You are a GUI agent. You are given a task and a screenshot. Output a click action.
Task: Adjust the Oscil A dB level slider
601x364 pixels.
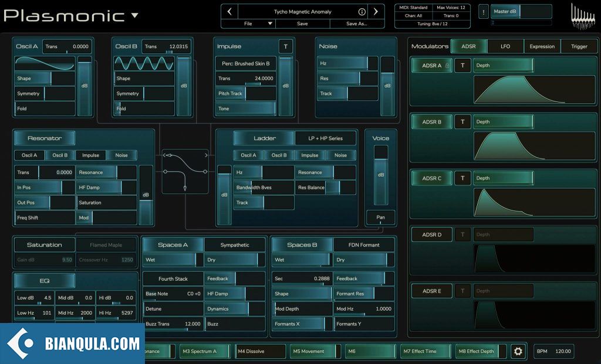click(85, 86)
